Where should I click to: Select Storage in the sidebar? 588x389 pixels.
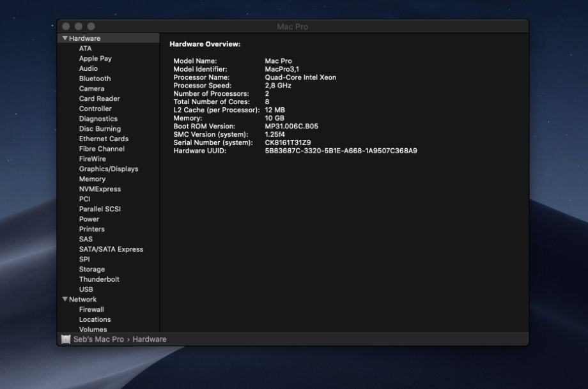pyautogui.click(x=92, y=270)
